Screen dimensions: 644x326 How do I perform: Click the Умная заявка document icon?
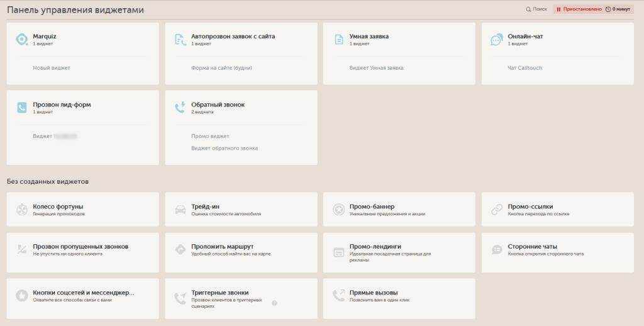pyautogui.click(x=338, y=39)
